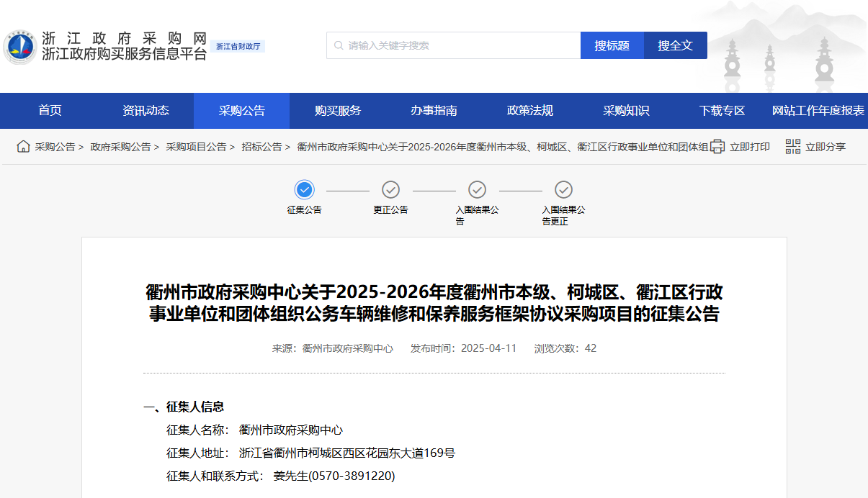Click the 搜标题 search button

click(612, 45)
